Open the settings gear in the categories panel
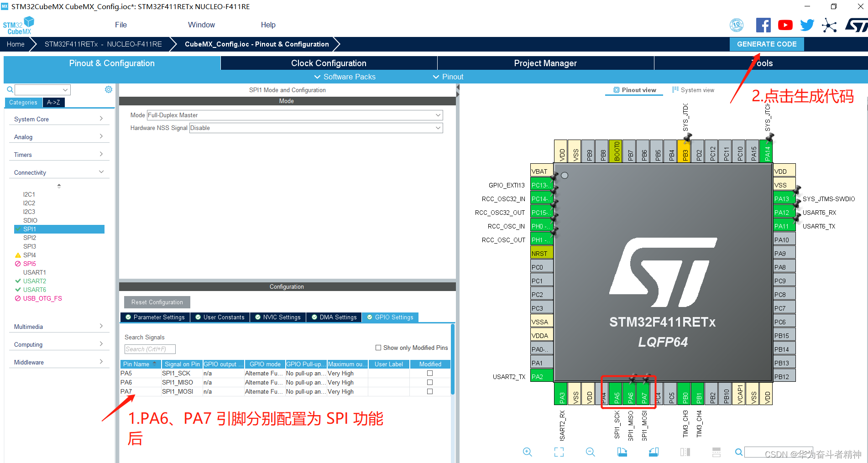Screen dimensions: 868x463 [109, 89]
